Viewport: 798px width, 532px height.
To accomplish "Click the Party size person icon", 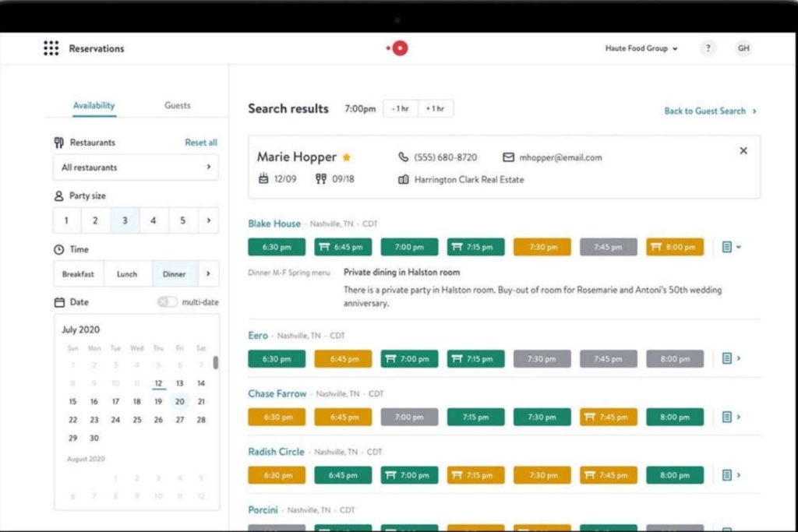I will tap(59, 196).
